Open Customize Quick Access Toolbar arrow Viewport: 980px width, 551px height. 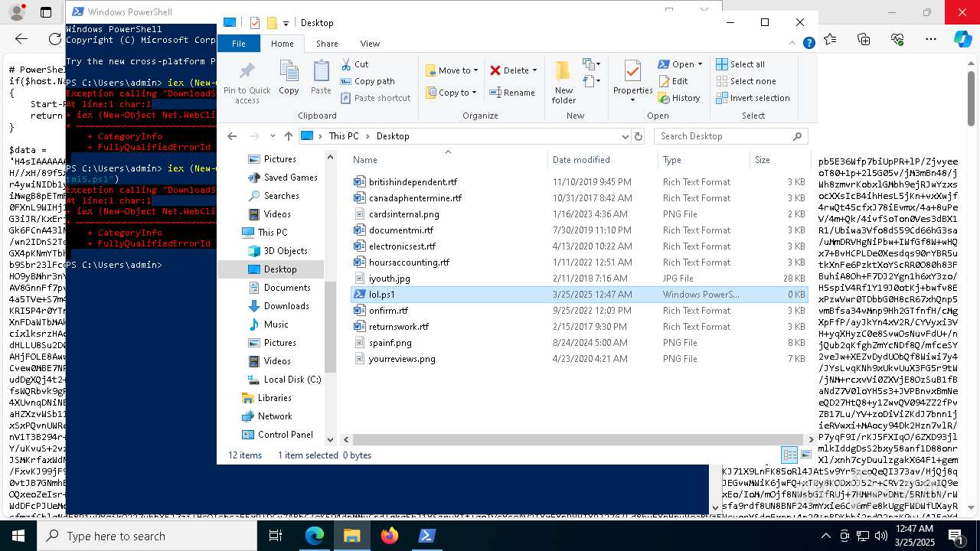286,24
